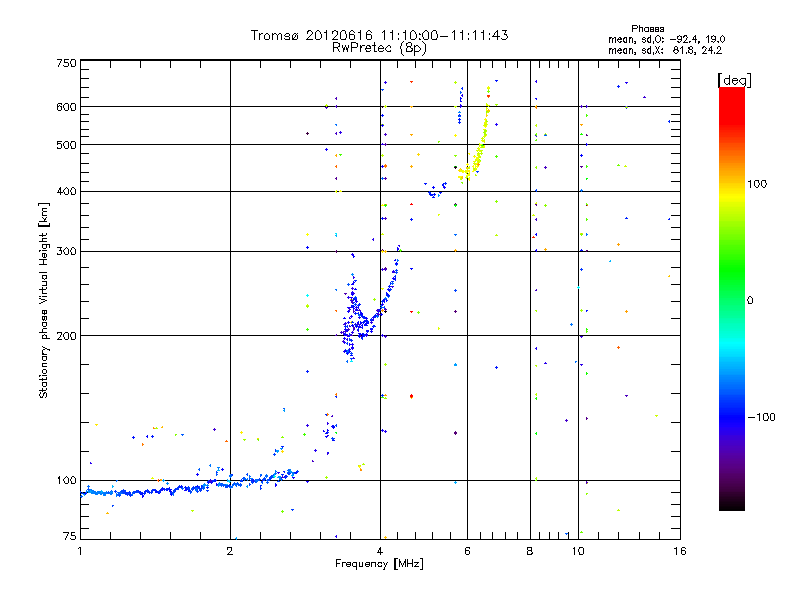Click the color bar tick label "-100"
The width and height of the screenshot is (800, 600).
tap(761, 417)
